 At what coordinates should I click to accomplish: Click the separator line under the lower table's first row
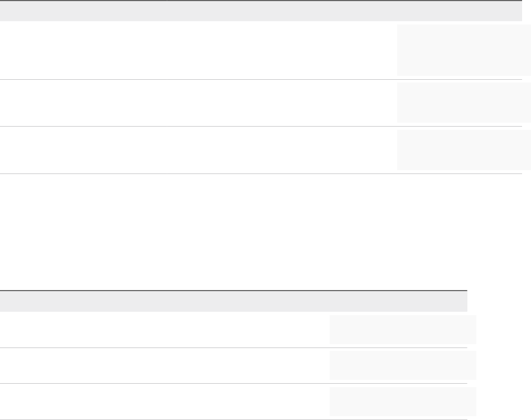coord(234,347)
